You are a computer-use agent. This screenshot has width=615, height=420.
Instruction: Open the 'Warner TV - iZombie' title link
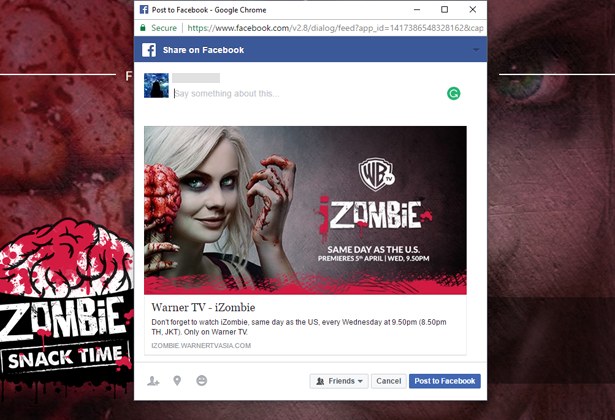[203, 307]
